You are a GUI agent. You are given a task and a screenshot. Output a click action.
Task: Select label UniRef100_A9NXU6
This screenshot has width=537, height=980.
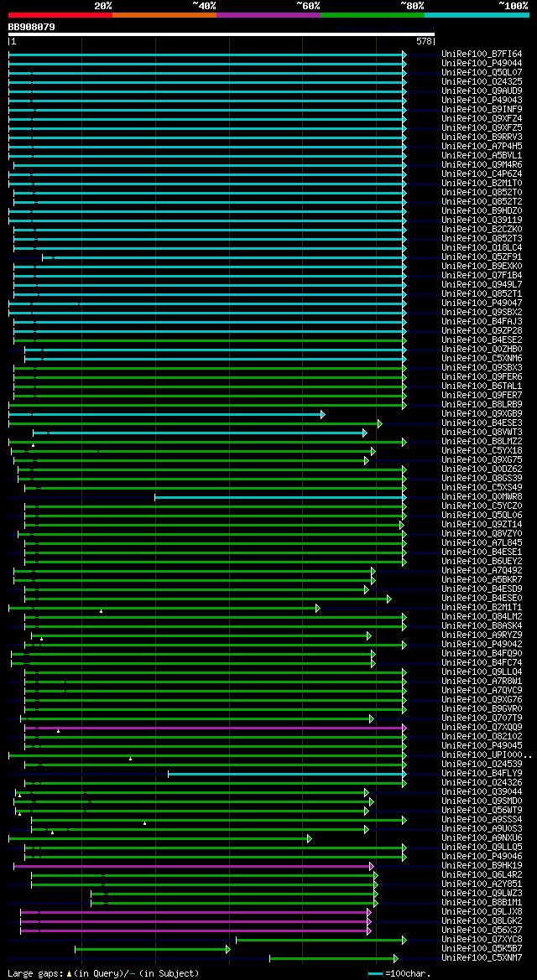click(482, 838)
